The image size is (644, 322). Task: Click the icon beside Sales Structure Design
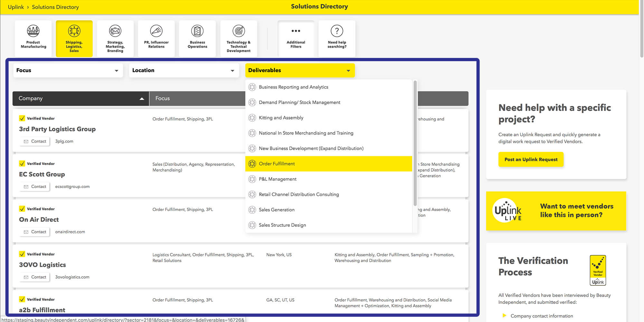click(252, 225)
